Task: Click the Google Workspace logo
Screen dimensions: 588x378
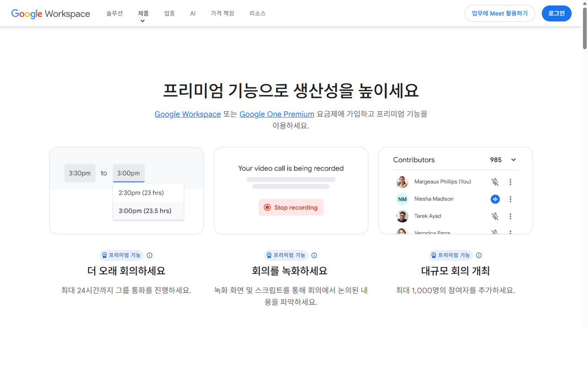Action: pyautogui.click(x=50, y=13)
